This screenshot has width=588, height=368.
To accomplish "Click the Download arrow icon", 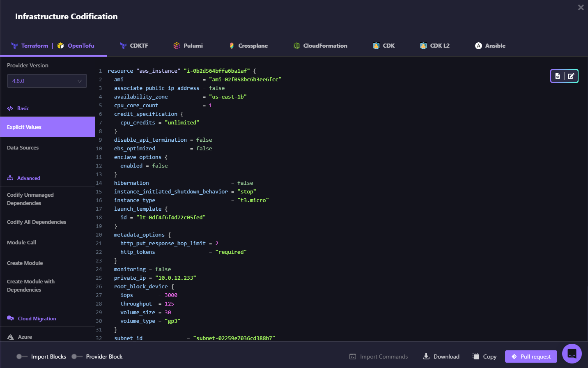I will tap(426, 356).
